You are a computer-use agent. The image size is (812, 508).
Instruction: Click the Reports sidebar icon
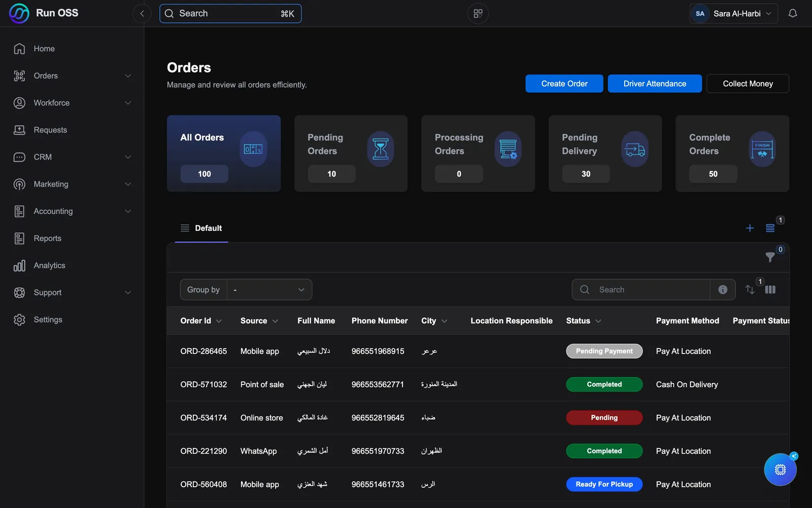pyautogui.click(x=19, y=238)
